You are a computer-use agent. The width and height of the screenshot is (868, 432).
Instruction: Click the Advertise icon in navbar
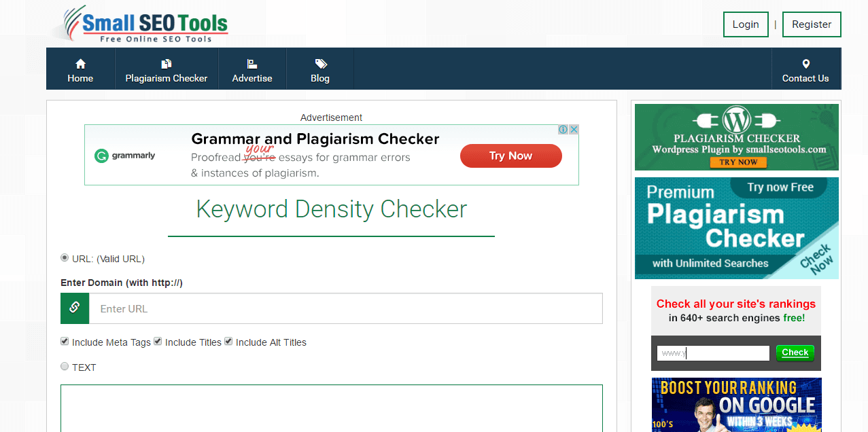point(252,64)
